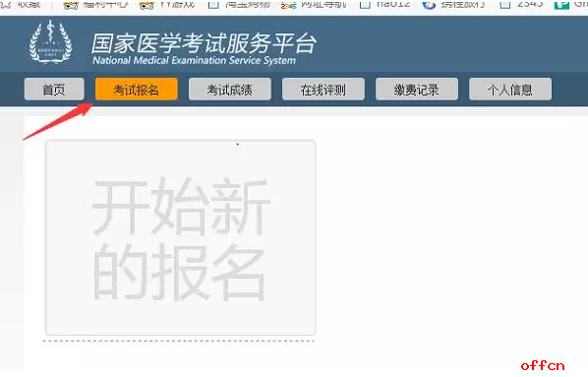Open the 个人信息 personal info tab
This screenshot has height=377, width=588.
click(x=510, y=90)
